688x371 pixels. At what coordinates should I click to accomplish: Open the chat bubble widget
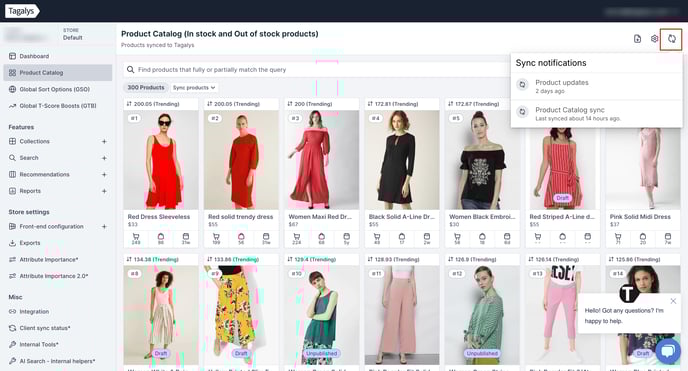click(668, 351)
